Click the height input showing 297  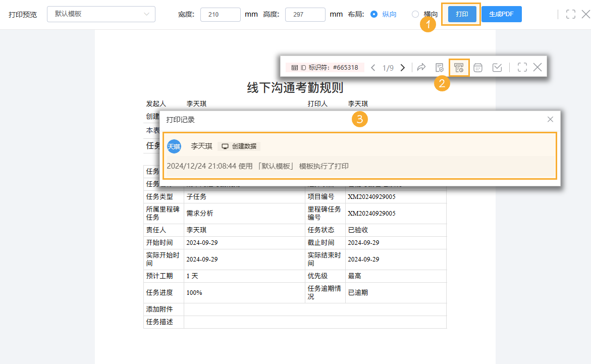(x=305, y=15)
